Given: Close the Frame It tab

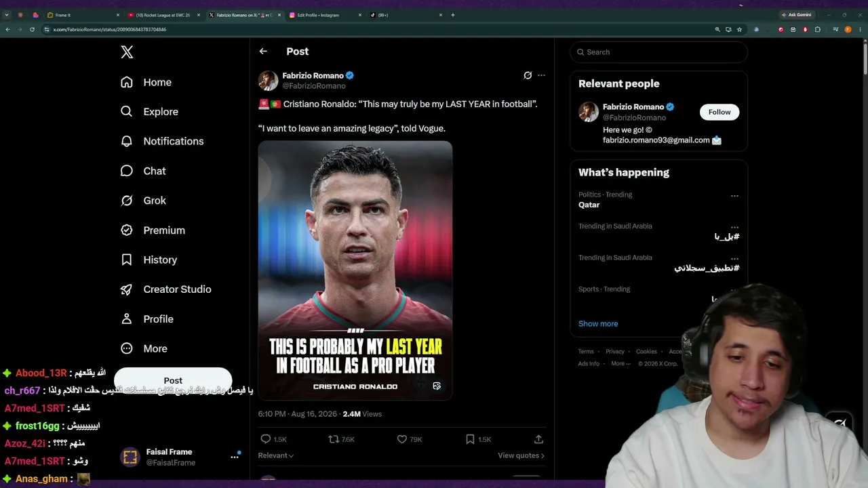Looking at the screenshot, I should pyautogui.click(x=118, y=15).
